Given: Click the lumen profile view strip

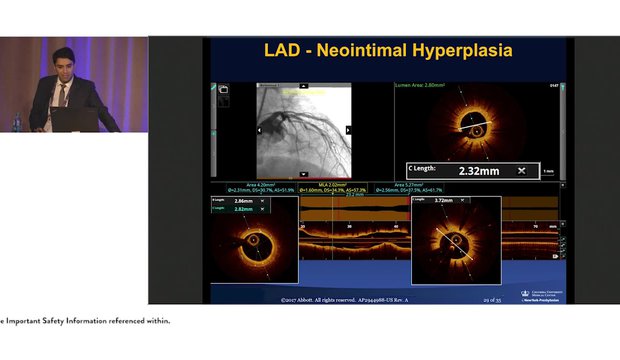Looking at the screenshot, I should tap(355, 209).
